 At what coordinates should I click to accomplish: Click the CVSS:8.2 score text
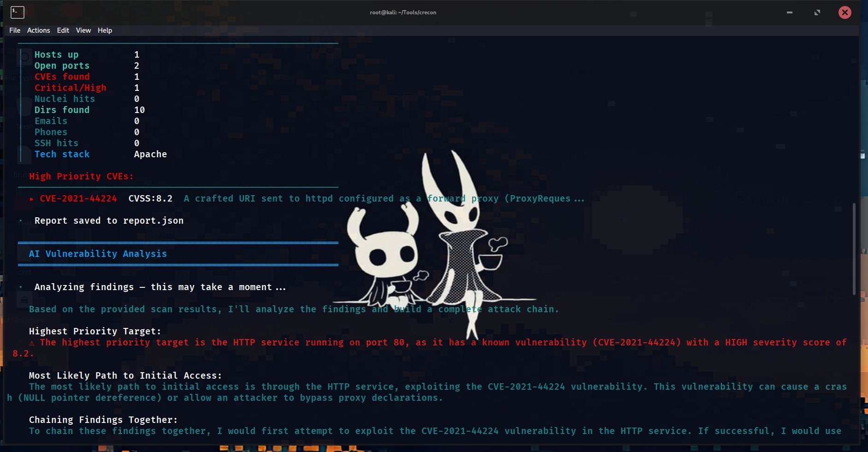150,199
